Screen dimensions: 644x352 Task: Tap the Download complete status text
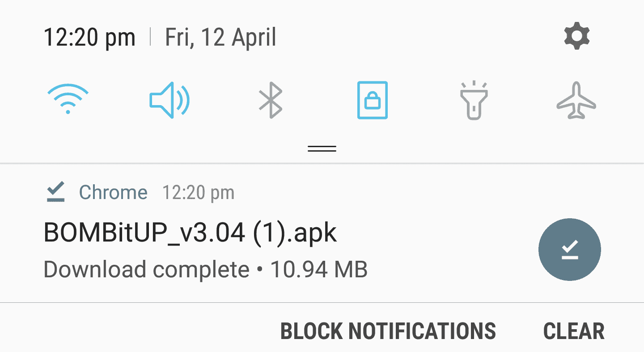[x=146, y=269]
